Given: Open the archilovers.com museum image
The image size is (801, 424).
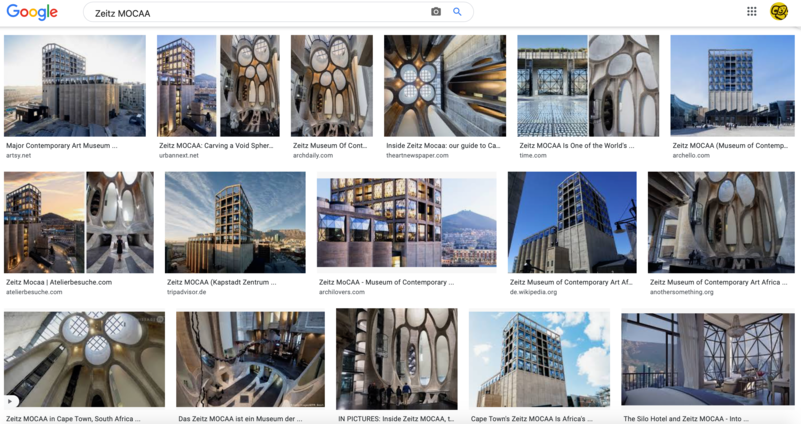Looking at the screenshot, I should click(406, 222).
